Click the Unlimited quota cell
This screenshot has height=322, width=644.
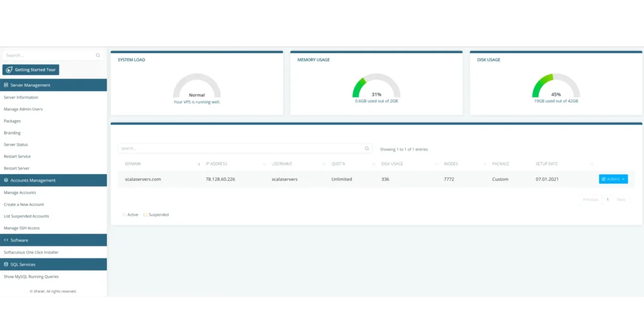[342, 180]
